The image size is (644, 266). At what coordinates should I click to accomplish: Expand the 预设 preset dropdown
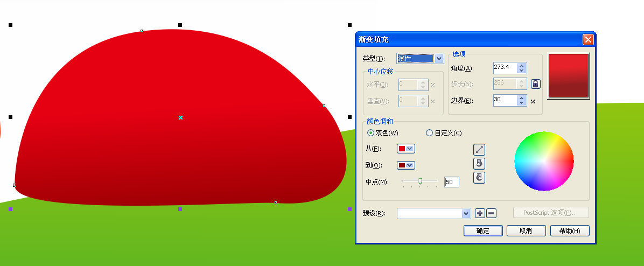pos(466,213)
